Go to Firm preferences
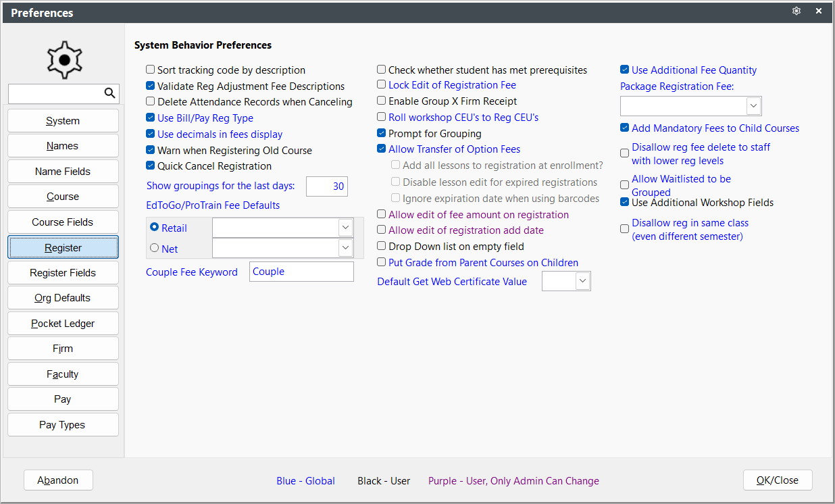The image size is (835, 504). [x=63, y=349]
